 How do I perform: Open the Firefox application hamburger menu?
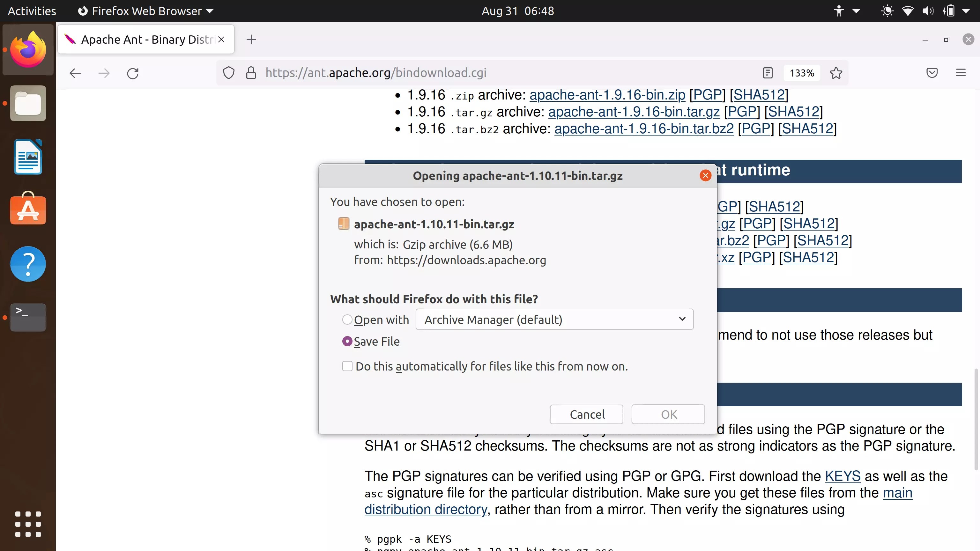pos(961,73)
